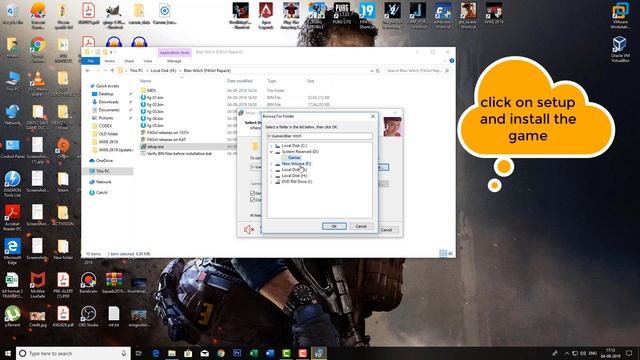
Task: Click the taskbar search box
Action: click(73, 353)
